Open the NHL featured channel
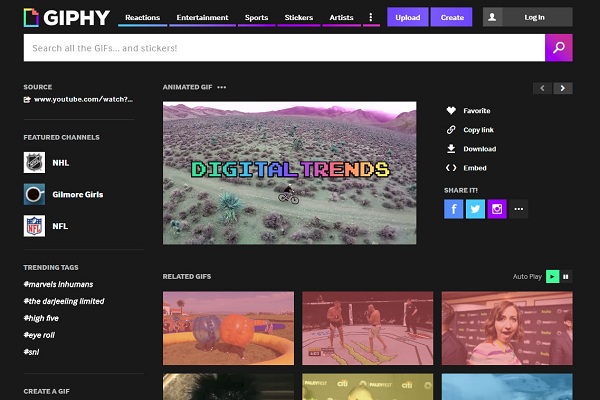This screenshot has width=600, height=400. [x=61, y=163]
